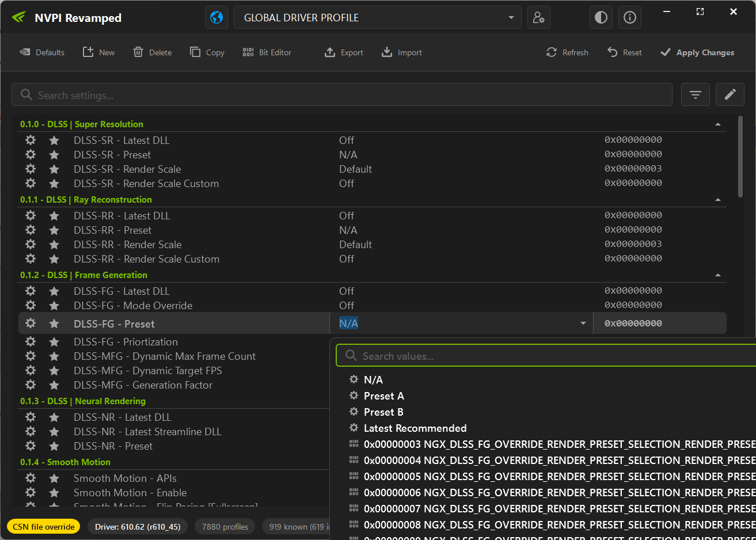Click the Import button
The image size is (756, 540).
click(402, 52)
